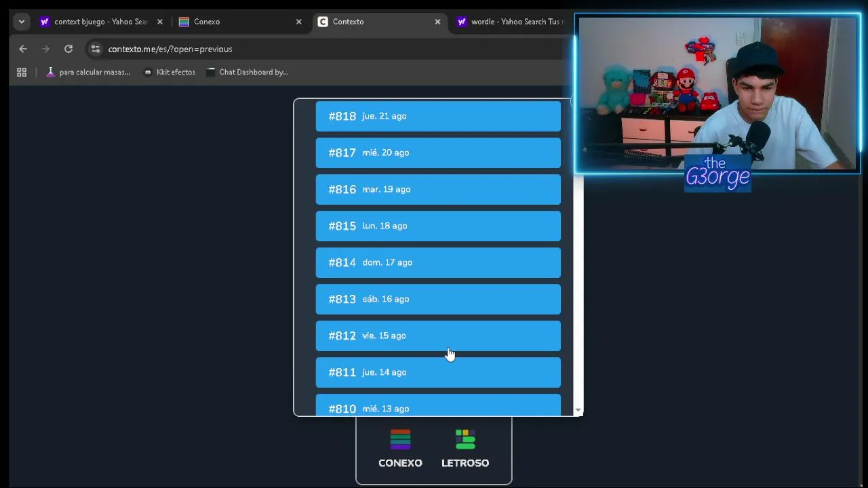The height and width of the screenshot is (488, 868).
Task: View site information icon in address bar
Action: point(96,49)
